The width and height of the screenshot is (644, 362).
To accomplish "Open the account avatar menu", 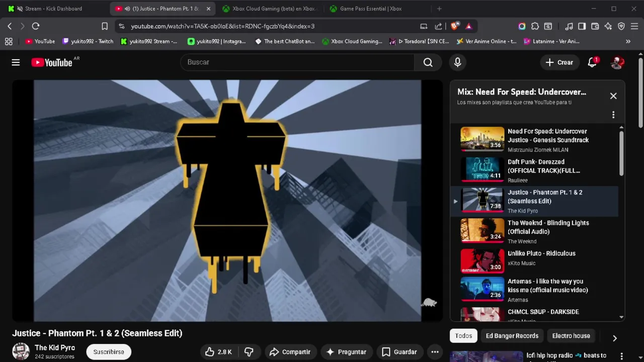I will point(617,62).
